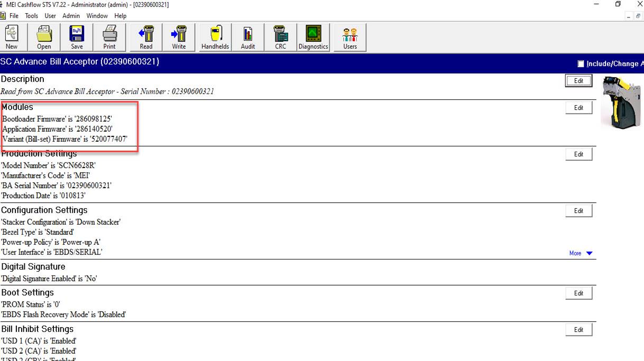The image size is (644, 361).
Task: Open the Handhelds tool
Action: click(215, 38)
